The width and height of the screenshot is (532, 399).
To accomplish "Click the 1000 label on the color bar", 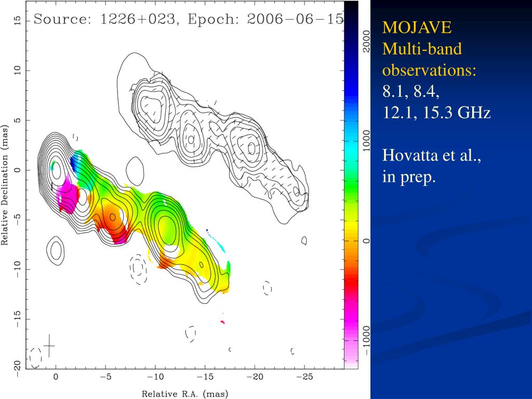I will coord(367,140).
